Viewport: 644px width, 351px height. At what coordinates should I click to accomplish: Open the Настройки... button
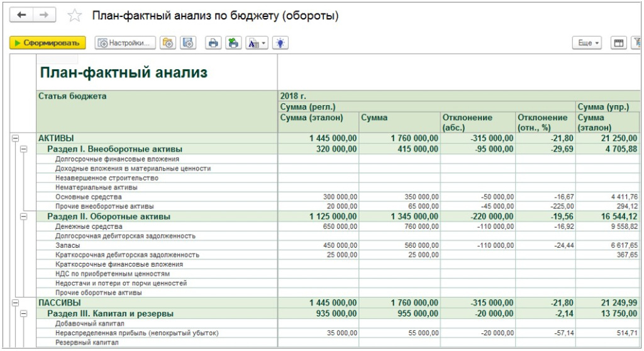(x=125, y=43)
